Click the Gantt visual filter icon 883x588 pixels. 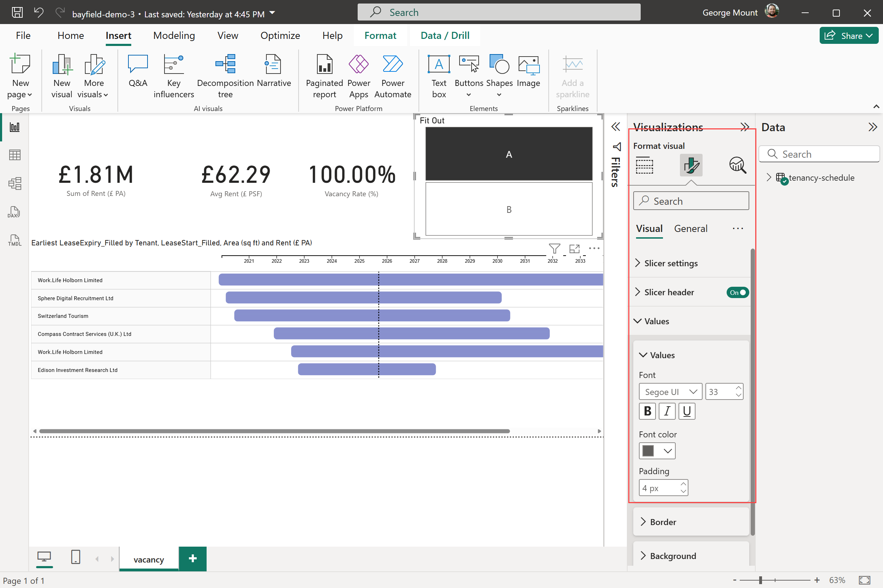(554, 248)
